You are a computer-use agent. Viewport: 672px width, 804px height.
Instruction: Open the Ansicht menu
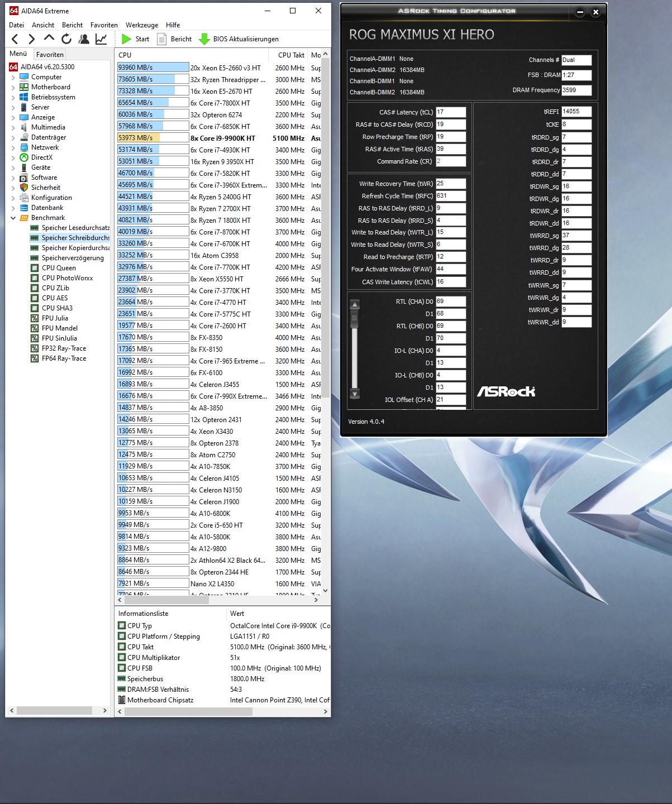pyautogui.click(x=43, y=25)
